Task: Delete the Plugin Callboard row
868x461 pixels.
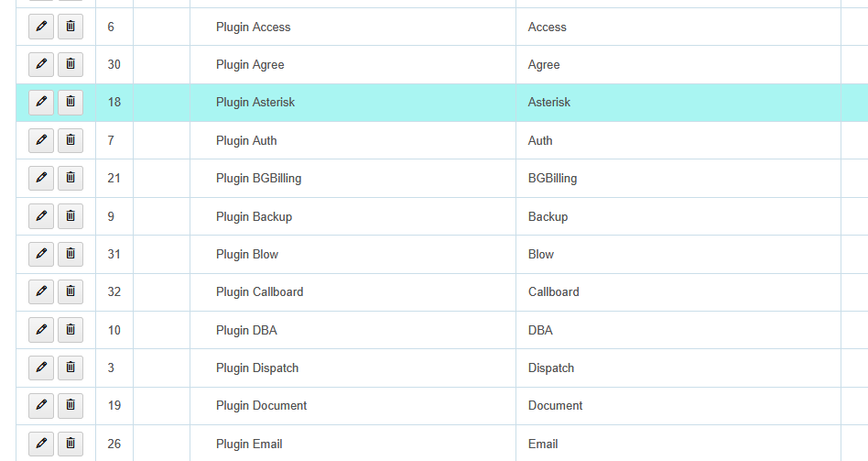Action: tap(71, 291)
